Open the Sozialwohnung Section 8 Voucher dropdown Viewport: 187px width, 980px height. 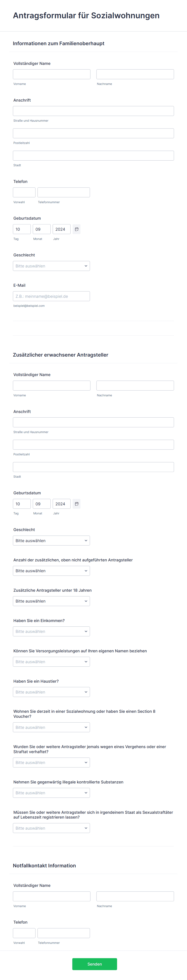[x=51, y=727]
